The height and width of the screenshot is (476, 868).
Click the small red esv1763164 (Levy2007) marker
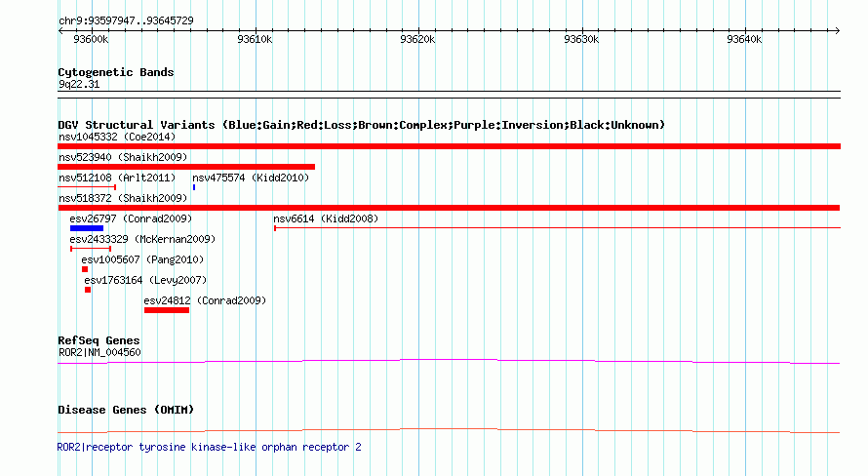tap(88, 290)
